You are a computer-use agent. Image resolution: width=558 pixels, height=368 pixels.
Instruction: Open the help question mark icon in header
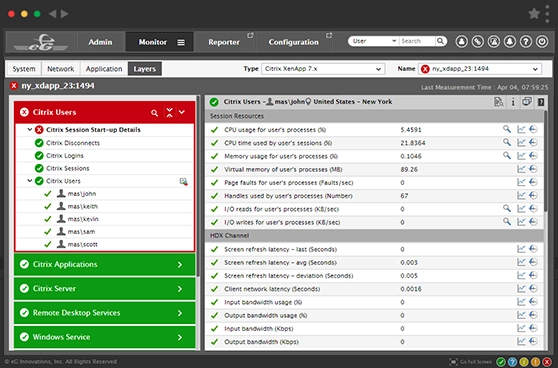526,42
